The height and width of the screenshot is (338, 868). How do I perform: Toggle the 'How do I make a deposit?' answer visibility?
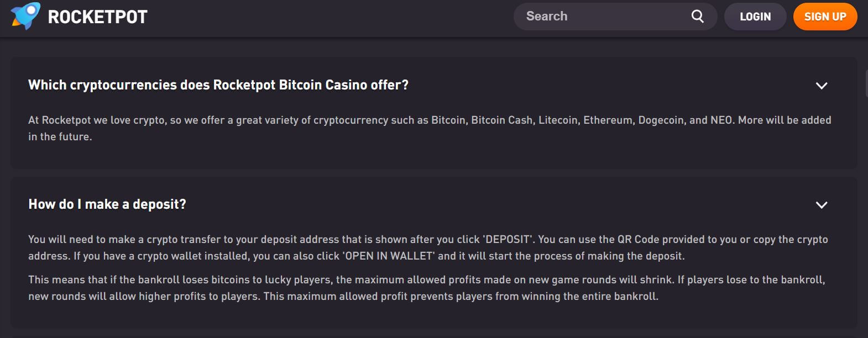(x=108, y=204)
